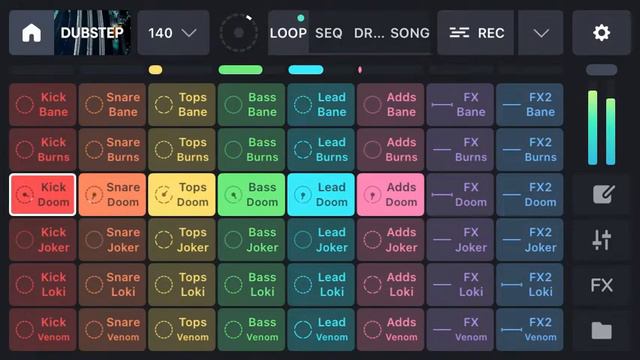Play the Snare Burns loop
The image size is (640, 360).
pos(112,149)
